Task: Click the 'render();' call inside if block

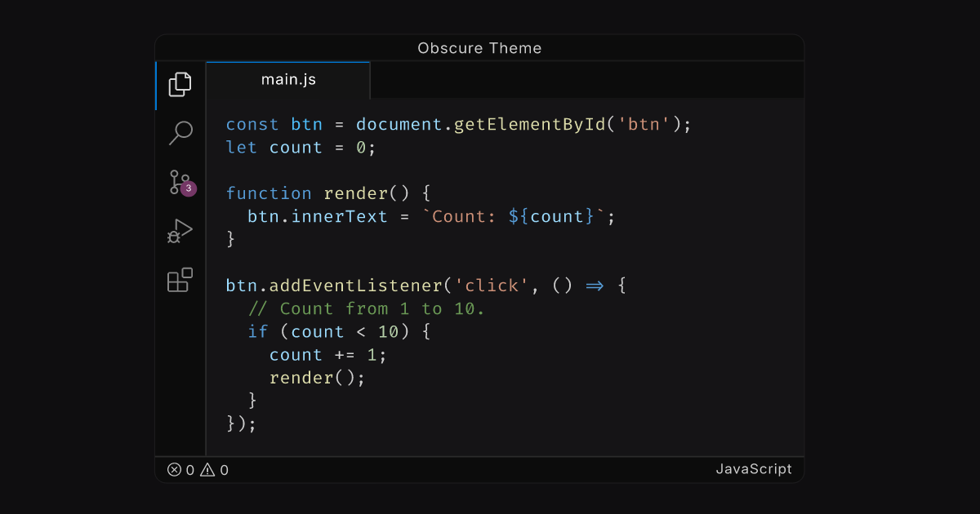Action: coord(317,378)
